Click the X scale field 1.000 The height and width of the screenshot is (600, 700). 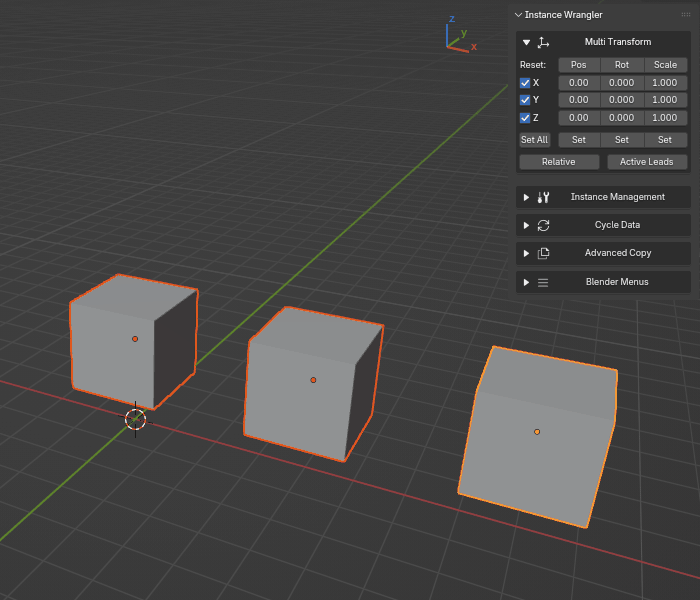coord(665,83)
